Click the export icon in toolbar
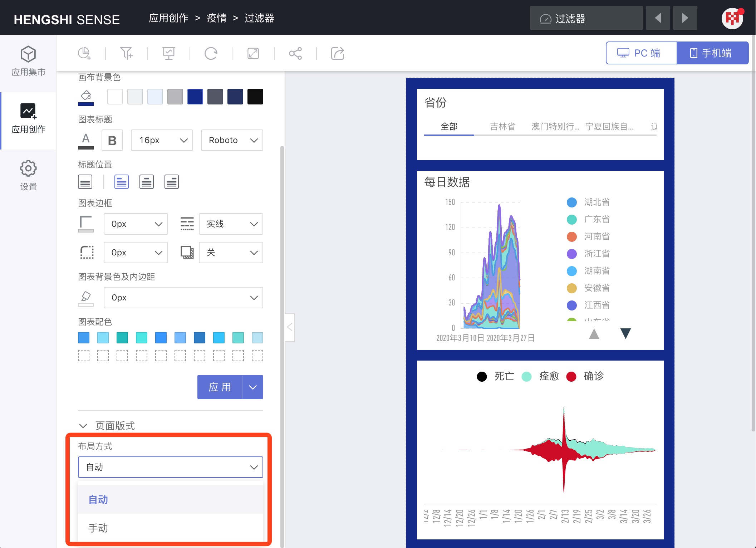756x548 pixels. [x=338, y=54]
